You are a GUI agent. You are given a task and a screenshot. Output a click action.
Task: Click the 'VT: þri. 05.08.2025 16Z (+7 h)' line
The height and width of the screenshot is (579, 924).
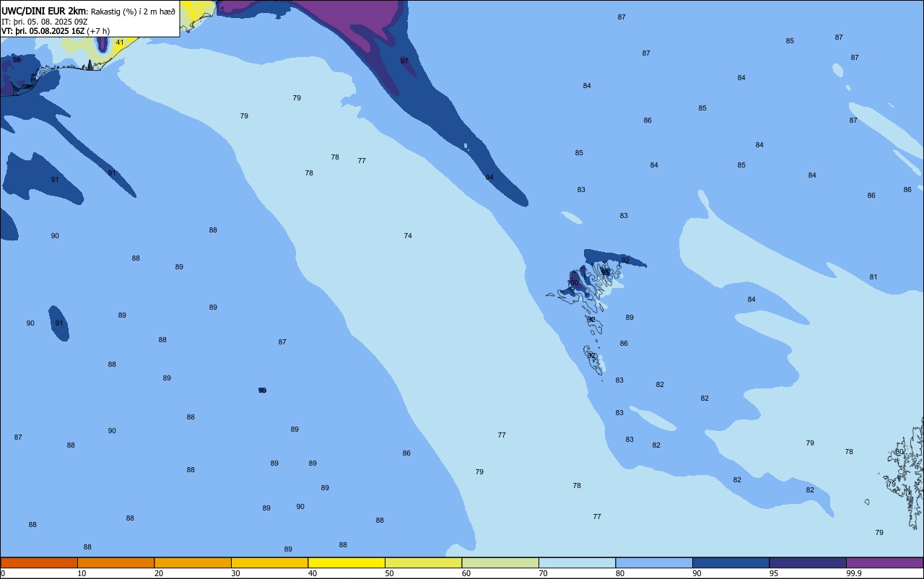[56, 31]
